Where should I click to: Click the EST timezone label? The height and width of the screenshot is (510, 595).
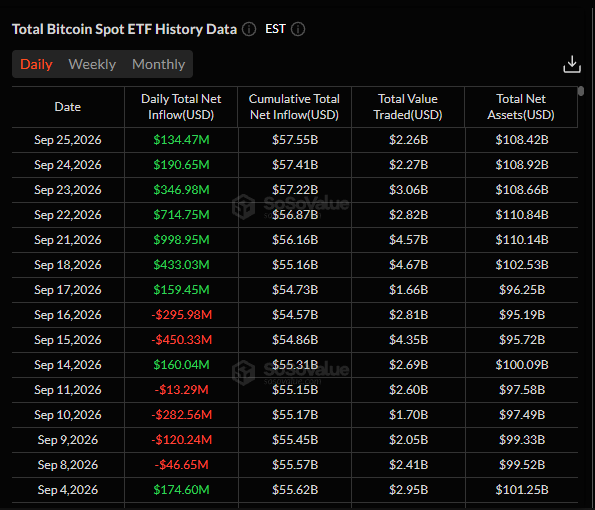coord(275,29)
